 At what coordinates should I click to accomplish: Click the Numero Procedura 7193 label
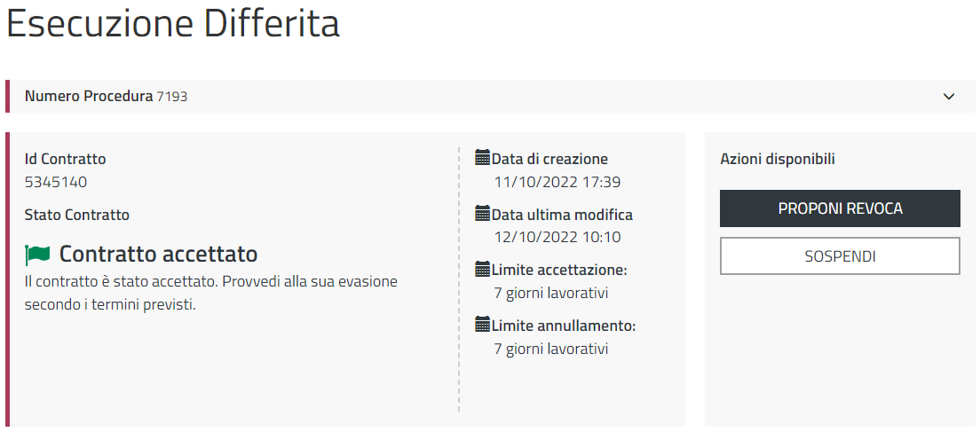pyautogui.click(x=106, y=97)
